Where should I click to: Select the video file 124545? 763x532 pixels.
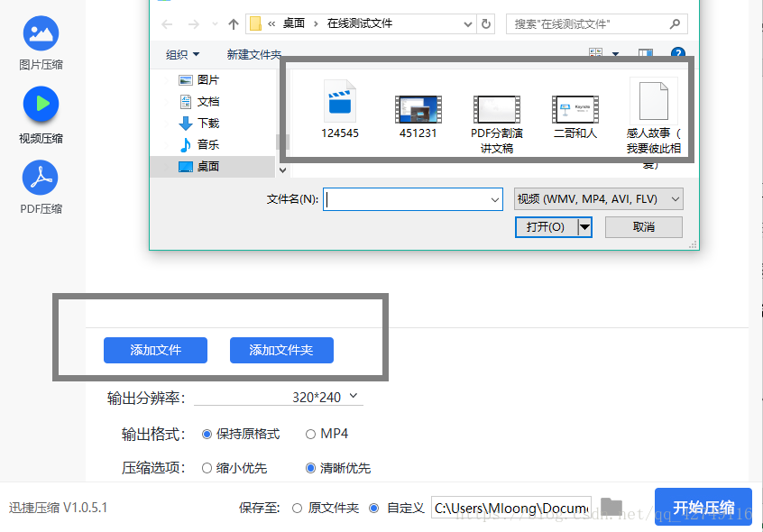click(340, 109)
